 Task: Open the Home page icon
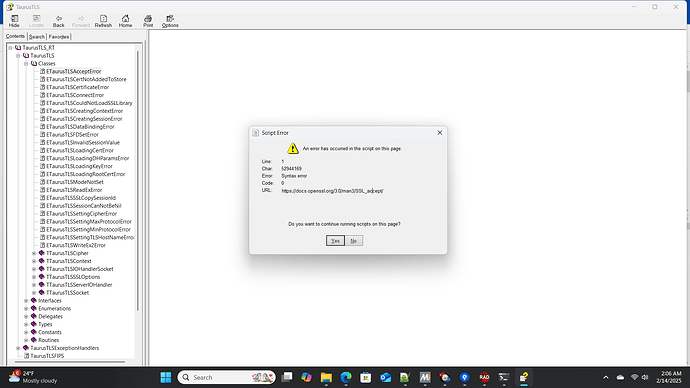pyautogui.click(x=125, y=21)
